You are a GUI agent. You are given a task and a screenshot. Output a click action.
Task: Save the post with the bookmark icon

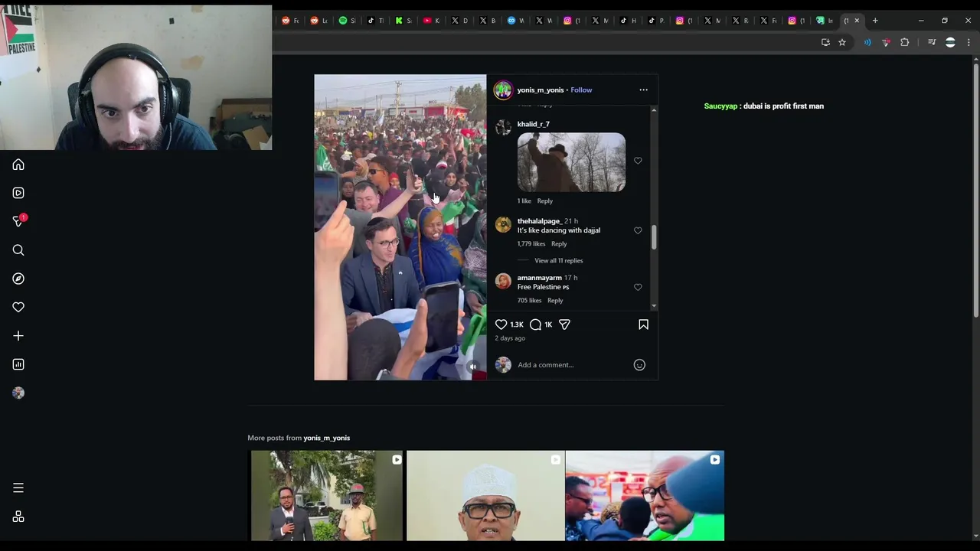point(643,324)
